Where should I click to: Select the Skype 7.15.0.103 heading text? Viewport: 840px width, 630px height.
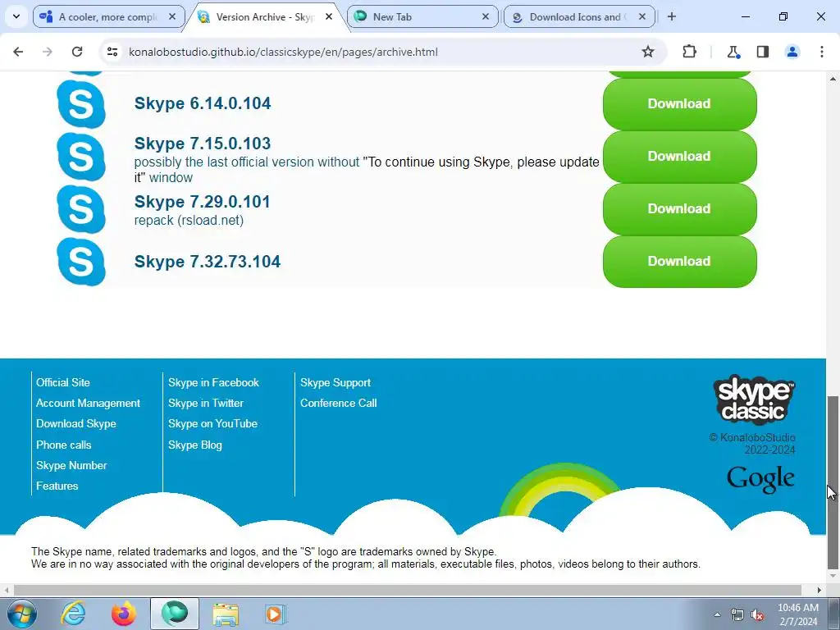pos(203,144)
